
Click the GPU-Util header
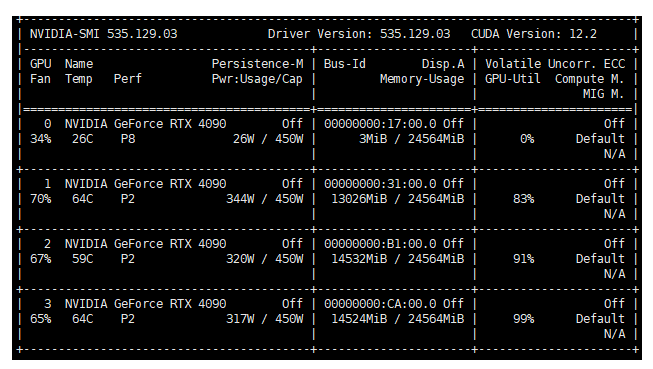pos(513,79)
